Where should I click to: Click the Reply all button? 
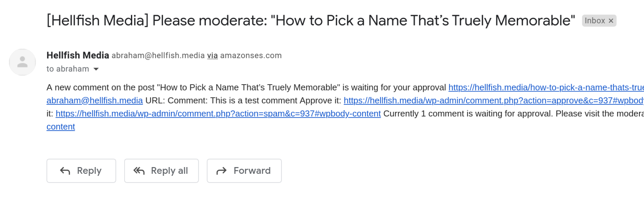pyautogui.click(x=161, y=171)
